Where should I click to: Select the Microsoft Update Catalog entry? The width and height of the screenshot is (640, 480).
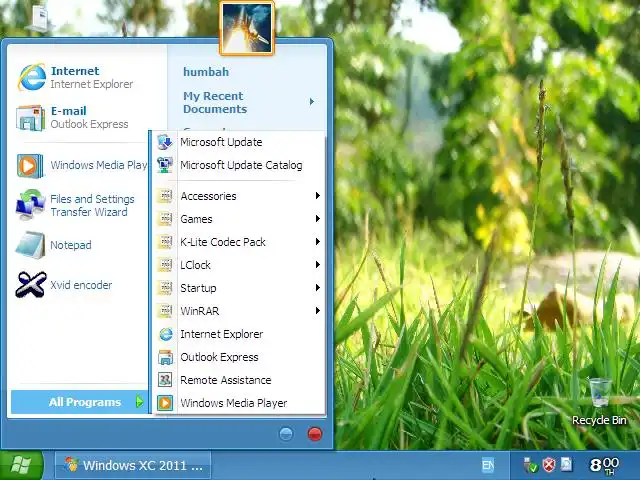click(239, 165)
